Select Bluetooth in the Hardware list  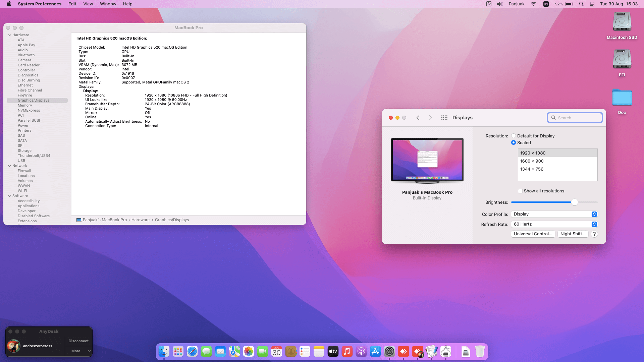coord(26,55)
